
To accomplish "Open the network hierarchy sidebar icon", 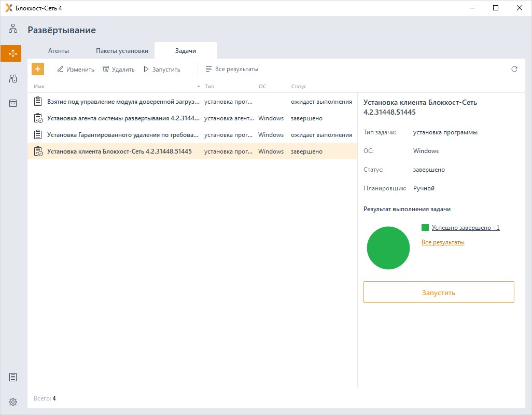I will (13, 29).
